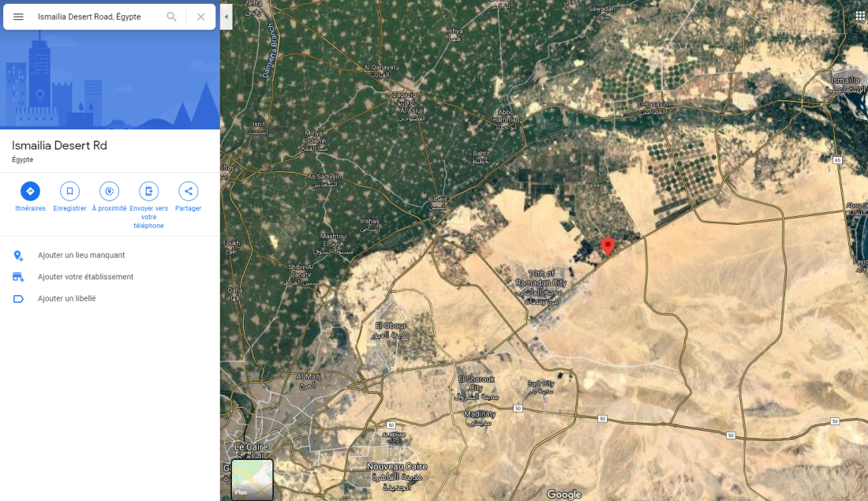The width and height of the screenshot is (868, 501).
Task: Click the Enregistrer bookmark icon
Action: tap(69, 191)
